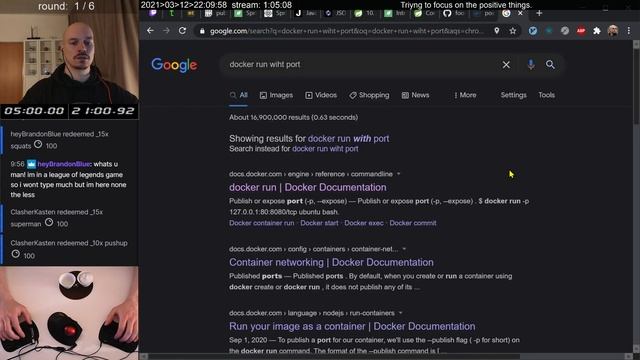This screenshot has height=360, width=640.
Task: Open the Chrome profile avatar
Action: [613, 31]
